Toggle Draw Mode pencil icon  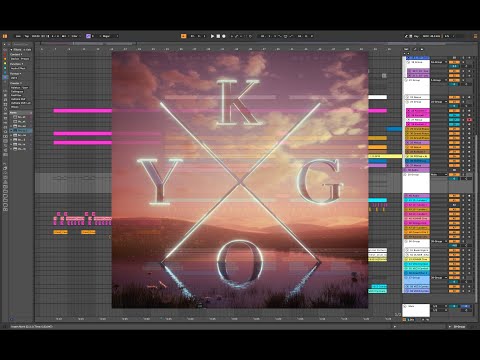click(x=406, y=36)
